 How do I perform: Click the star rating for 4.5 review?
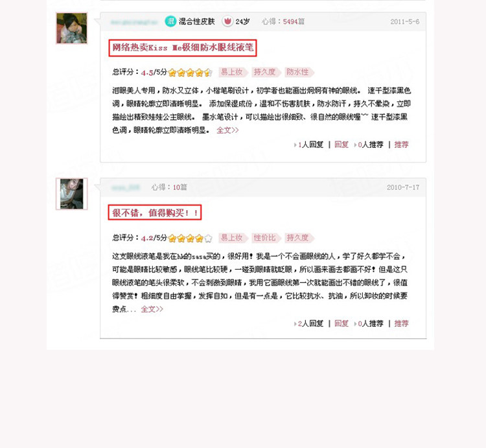point(191,73)
